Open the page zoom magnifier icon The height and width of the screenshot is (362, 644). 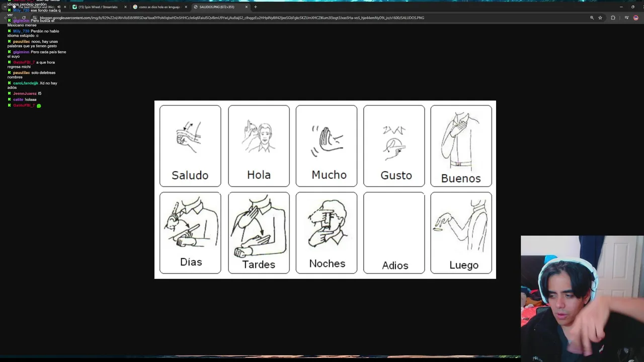click(x=592, y=18)
